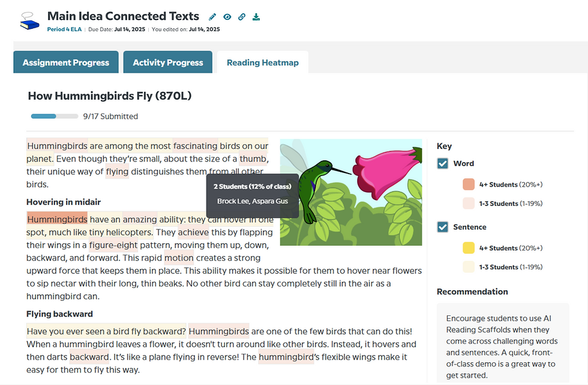Click the 9/17 Submitted progress bar
The height and width of the screenshot is (385, 588).
coord(55,117)
